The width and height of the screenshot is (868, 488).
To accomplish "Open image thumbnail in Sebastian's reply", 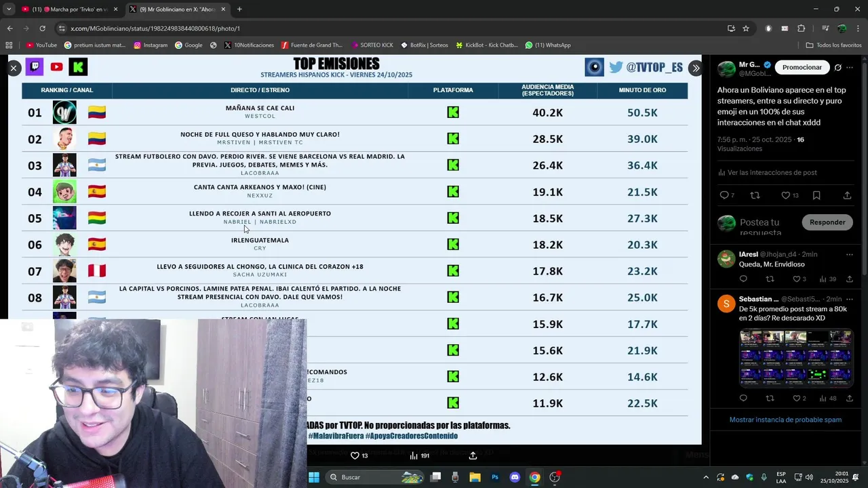I will pos(796,357).
